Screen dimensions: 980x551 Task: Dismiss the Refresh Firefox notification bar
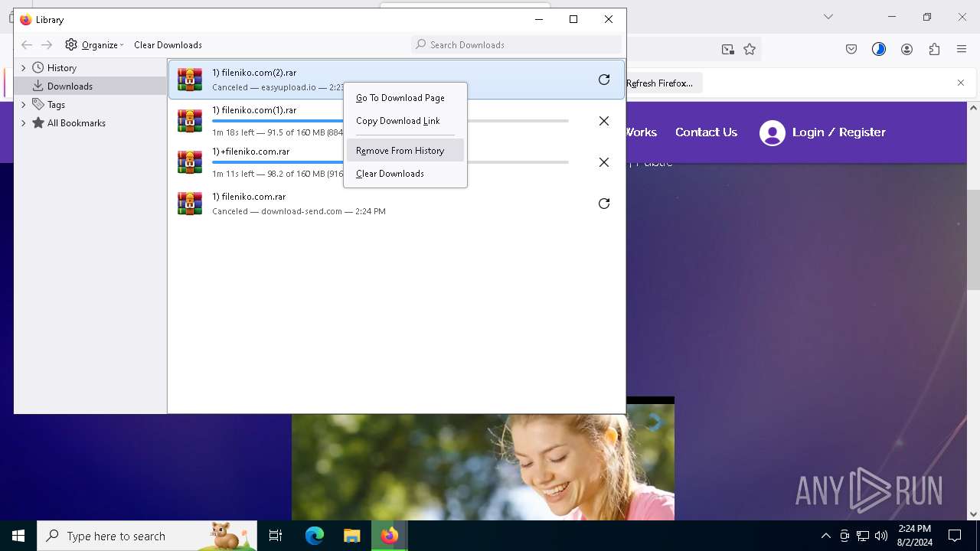(961, 83)
